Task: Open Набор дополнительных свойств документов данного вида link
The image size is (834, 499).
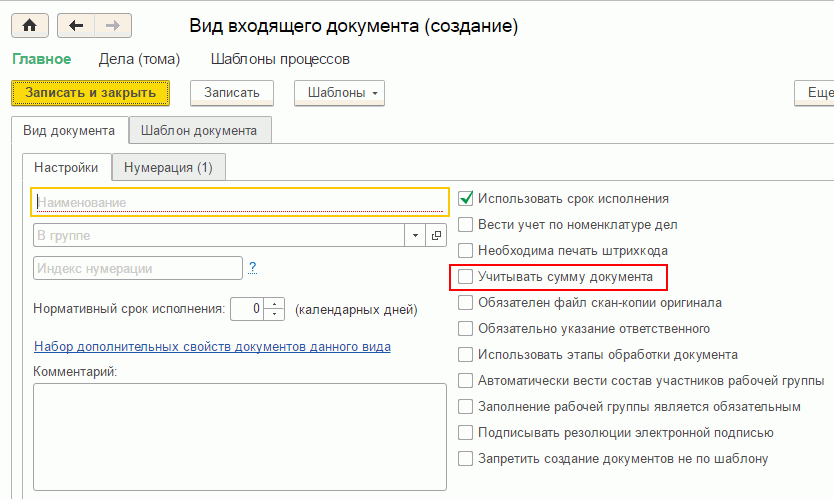Action: [x=212, y=346]
